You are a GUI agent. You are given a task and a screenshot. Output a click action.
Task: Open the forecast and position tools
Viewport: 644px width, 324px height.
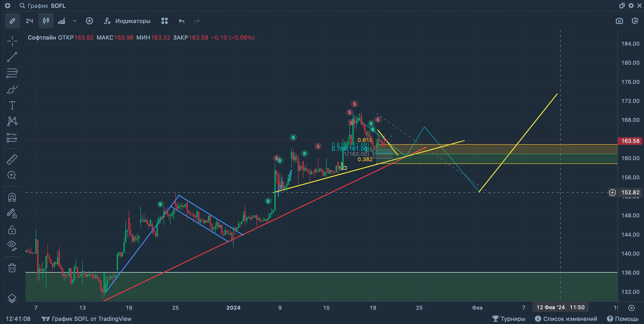(x=12, y=138)
